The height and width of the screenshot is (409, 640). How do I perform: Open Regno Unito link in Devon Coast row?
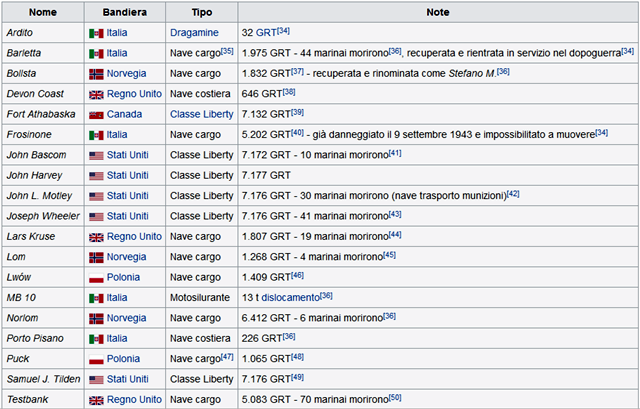[134, 94]
